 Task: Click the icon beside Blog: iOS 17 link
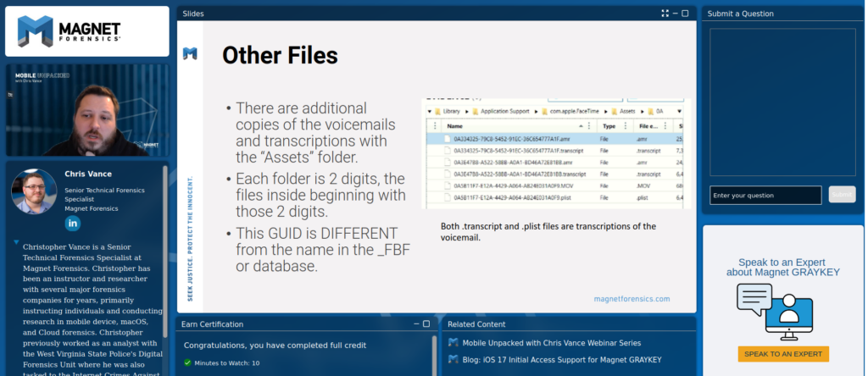pos(453,359)
